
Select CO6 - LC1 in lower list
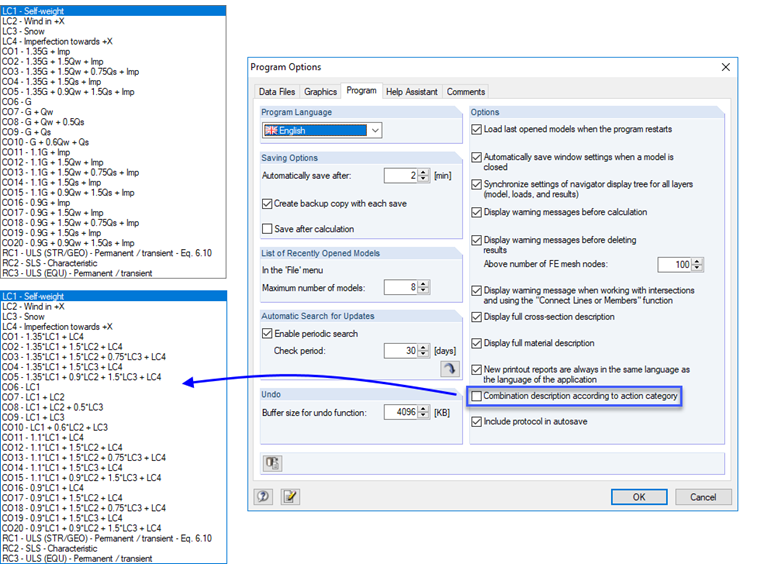tap(113, 387)
